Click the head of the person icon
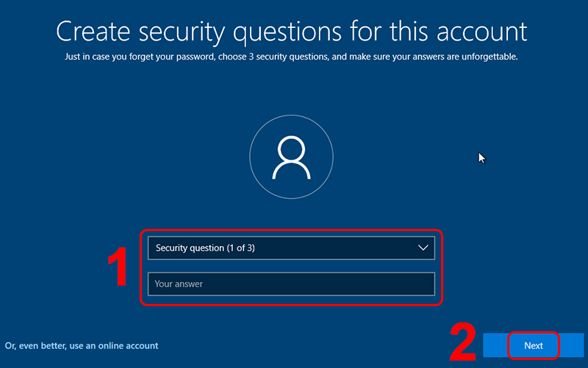The width and height of the screenshot is (588, 368). coord(291,149)
